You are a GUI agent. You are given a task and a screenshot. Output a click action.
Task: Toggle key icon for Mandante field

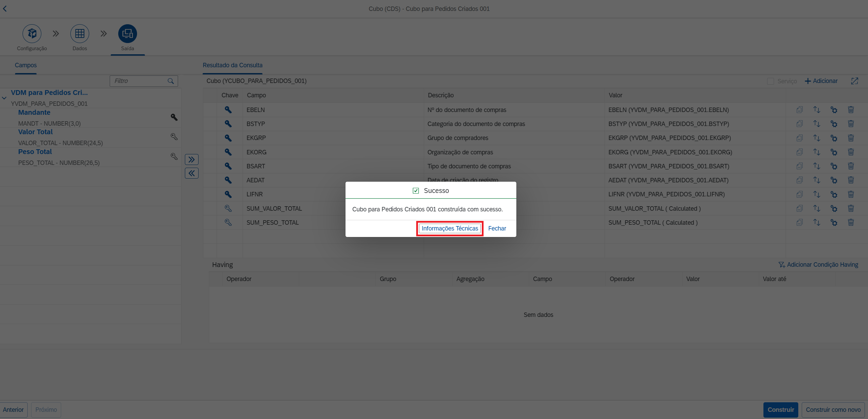(174, 117)
